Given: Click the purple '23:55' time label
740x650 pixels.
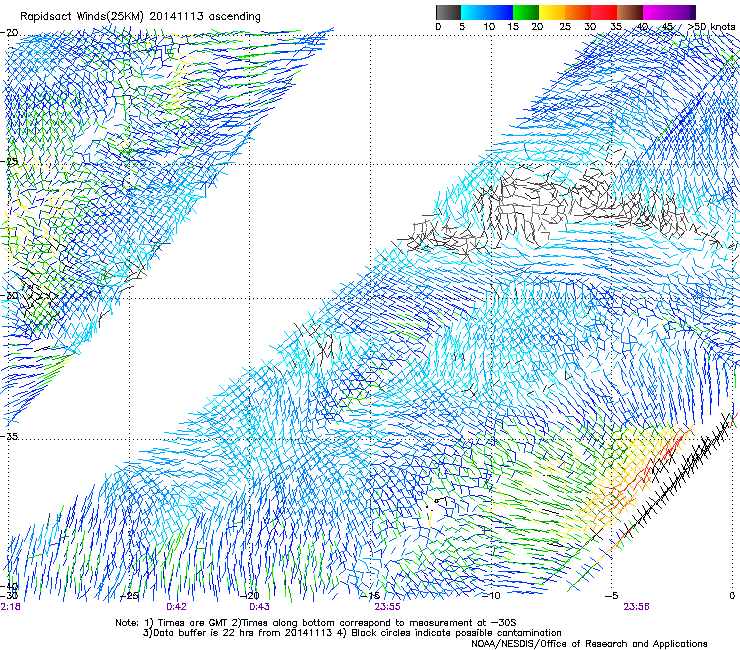Looking at the screenshot, I should [x=387, y=607].
